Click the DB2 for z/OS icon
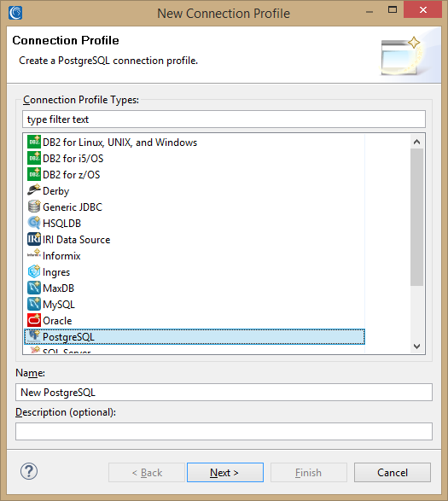This screenshot has height=501, width=448. [34, 174]
